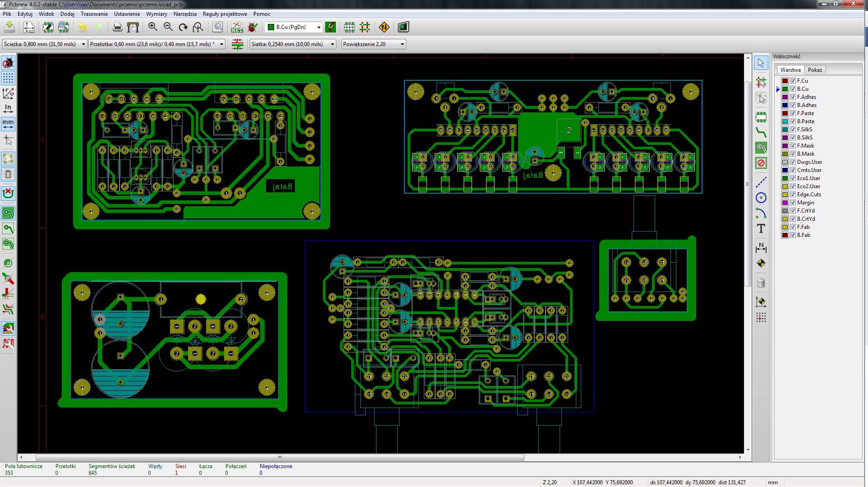Open the via size Przelotka dropdown
The width and height of the screenshot is (868, 487).
[157, 44]
